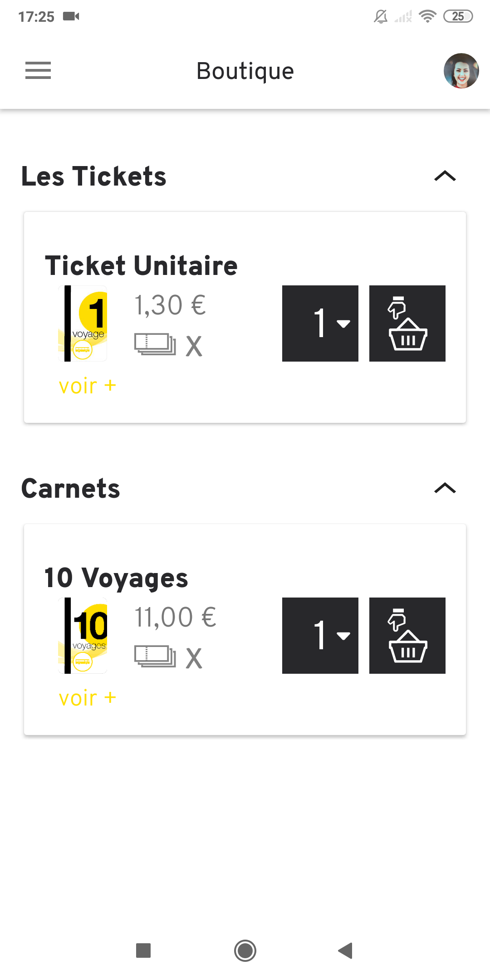Open quantity dropdown for 10 Voyages
This screenshot has width=490, height=980.
tap(320, 636)
